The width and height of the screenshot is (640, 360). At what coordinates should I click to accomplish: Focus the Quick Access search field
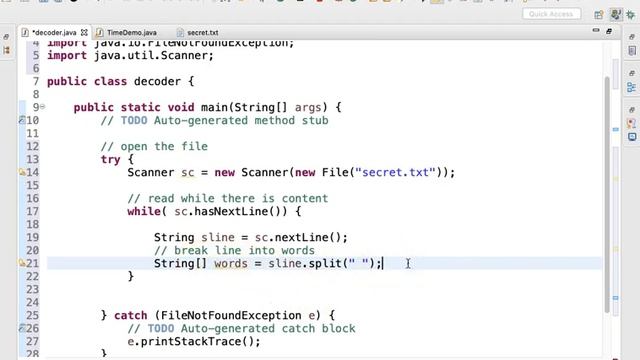[551, 14]
